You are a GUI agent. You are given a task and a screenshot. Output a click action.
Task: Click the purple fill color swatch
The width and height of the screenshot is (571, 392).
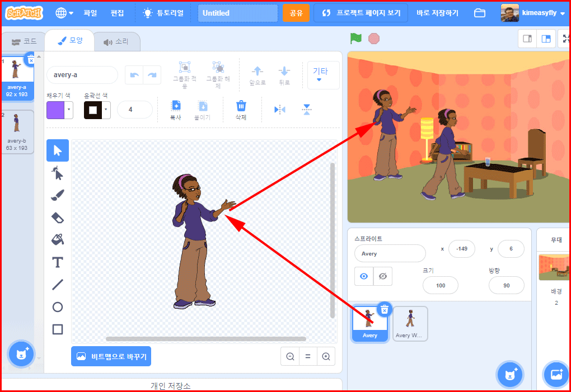55,110
